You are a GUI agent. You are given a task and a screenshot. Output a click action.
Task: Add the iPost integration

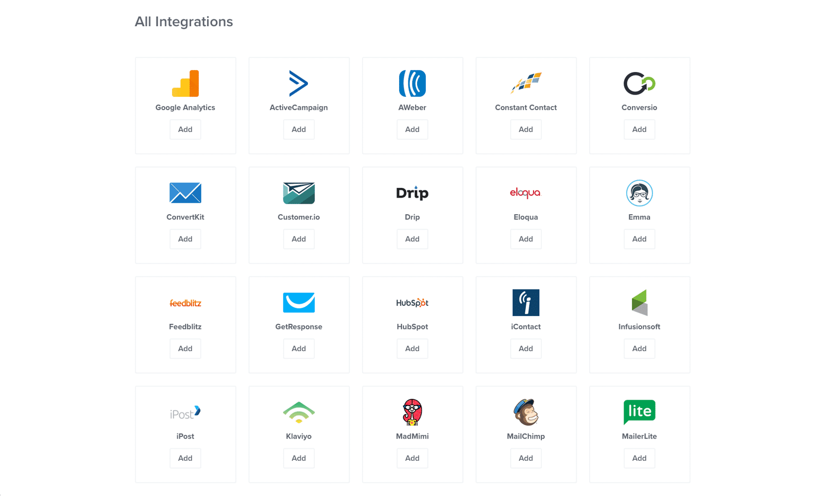[185, 459]
